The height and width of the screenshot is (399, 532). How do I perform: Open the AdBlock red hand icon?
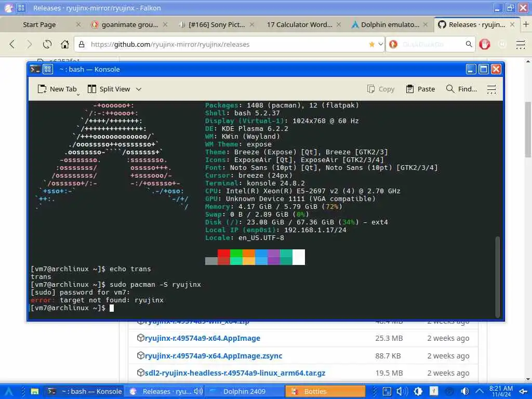tap(485, 44)
